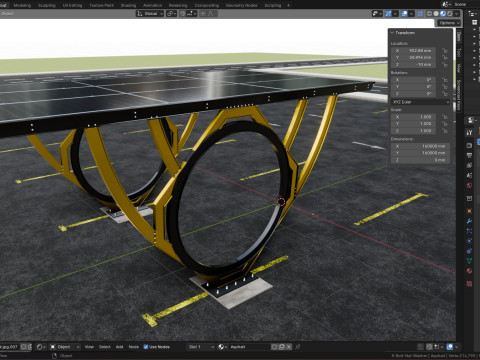Open the overlays settings dropdown arrow
The width and height of the screenshot is (480, 360).
point(411,13)
